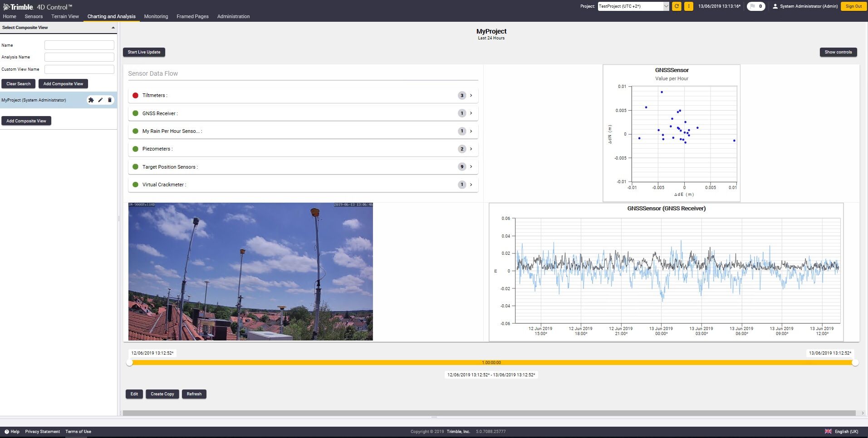Viewport: 868px width, 438px height.
Task: Delete MyProject with the trash icon
Action: click(x=110, y=100)
